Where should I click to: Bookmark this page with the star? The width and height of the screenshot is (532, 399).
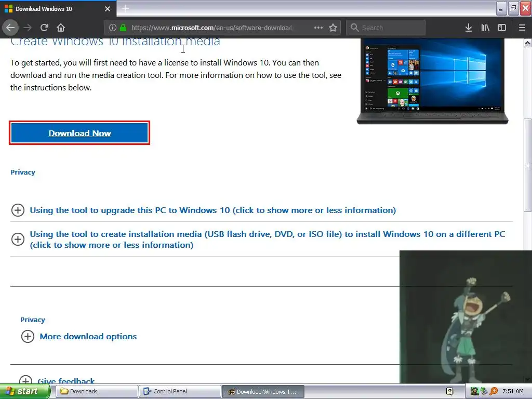pos(333,28)
